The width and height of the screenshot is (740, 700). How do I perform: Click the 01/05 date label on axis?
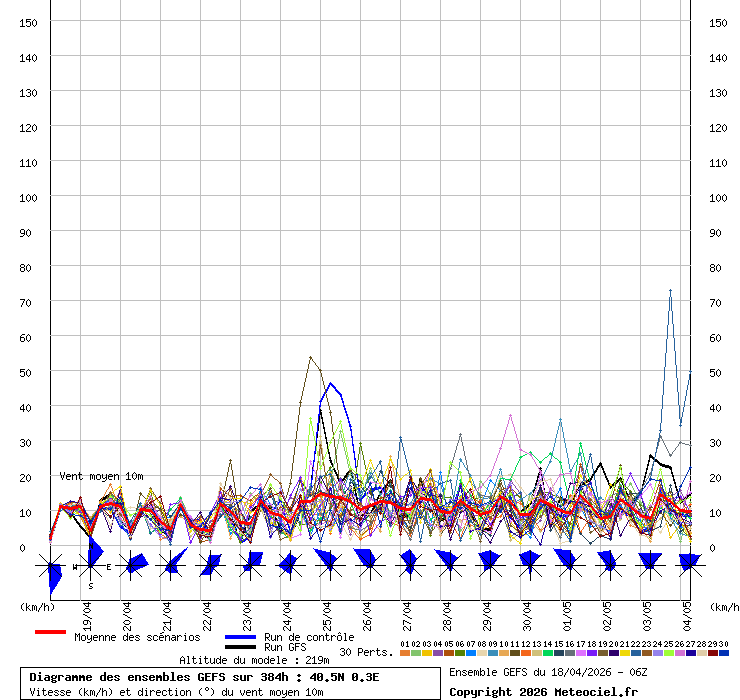[x=566, y=611]
